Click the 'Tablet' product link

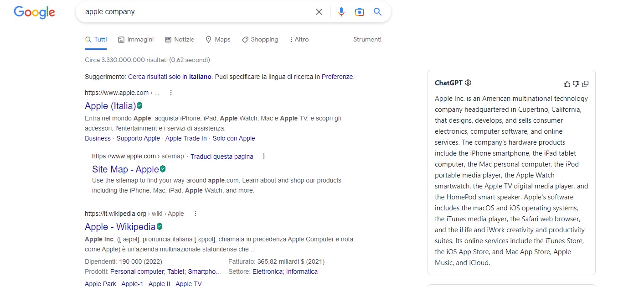[176, 271]
